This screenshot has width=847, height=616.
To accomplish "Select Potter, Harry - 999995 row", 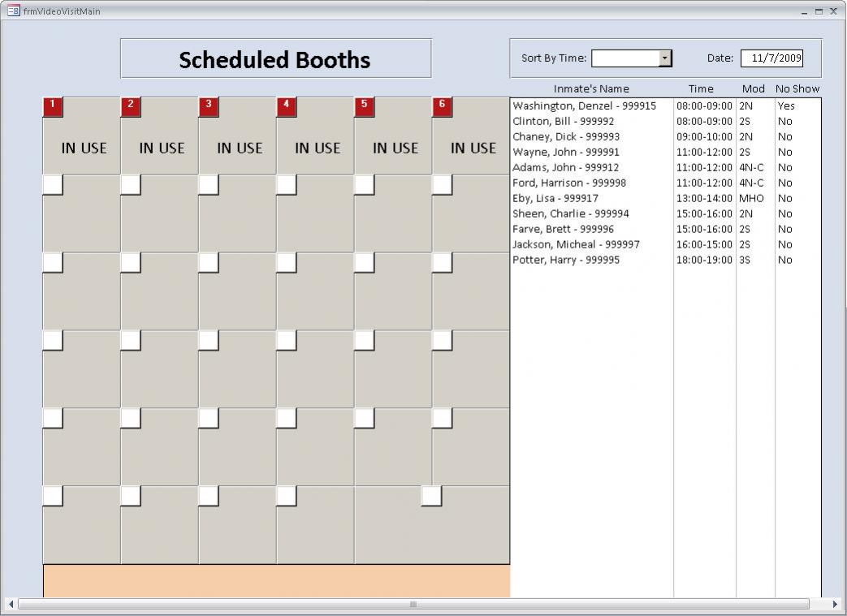I will coord(666,260).
